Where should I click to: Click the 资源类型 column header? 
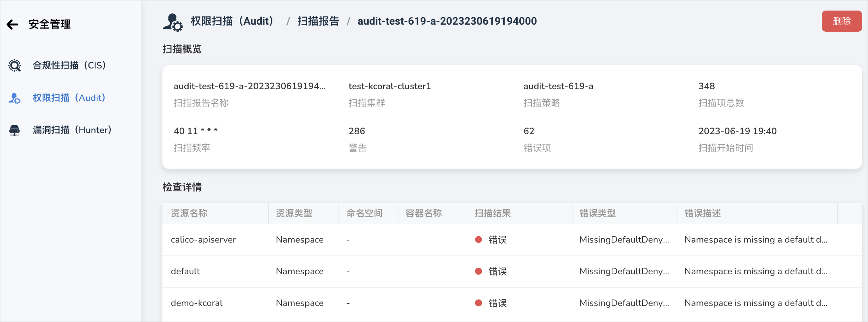coord(294,213)
